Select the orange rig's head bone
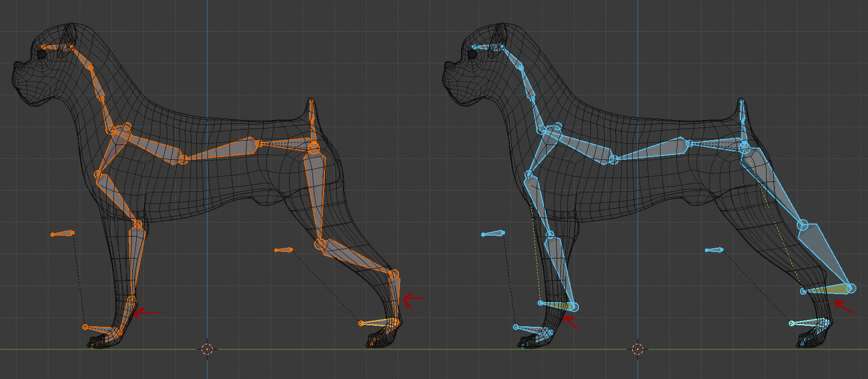This screenshot has width=868, height=379. (57, 47)
